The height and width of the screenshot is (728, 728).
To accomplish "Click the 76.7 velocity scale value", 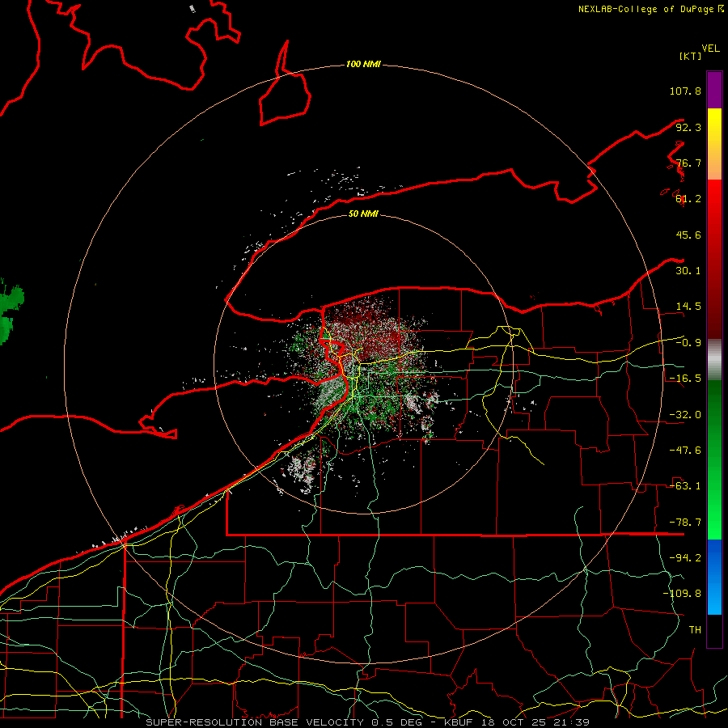I will pos(688,163).
